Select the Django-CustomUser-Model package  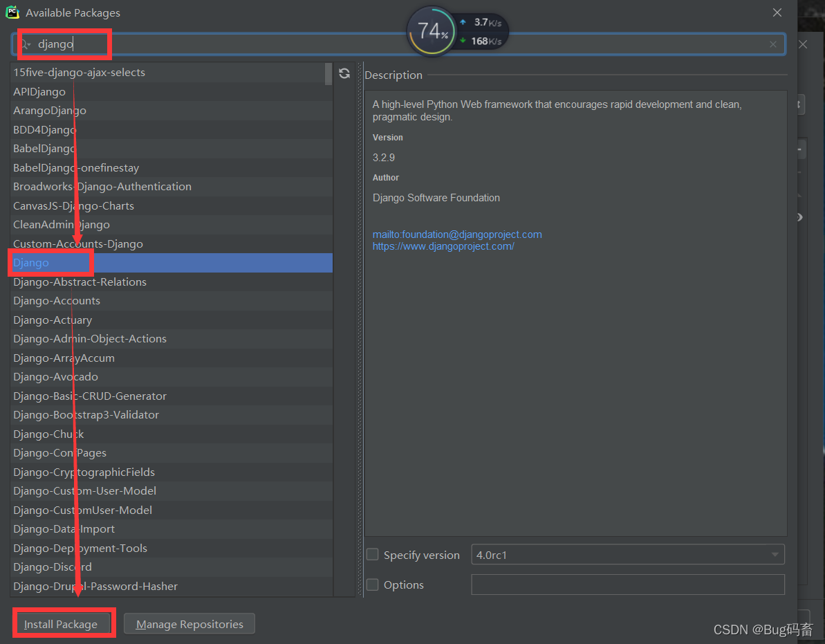pyautogui.click(x=171, y=510)
